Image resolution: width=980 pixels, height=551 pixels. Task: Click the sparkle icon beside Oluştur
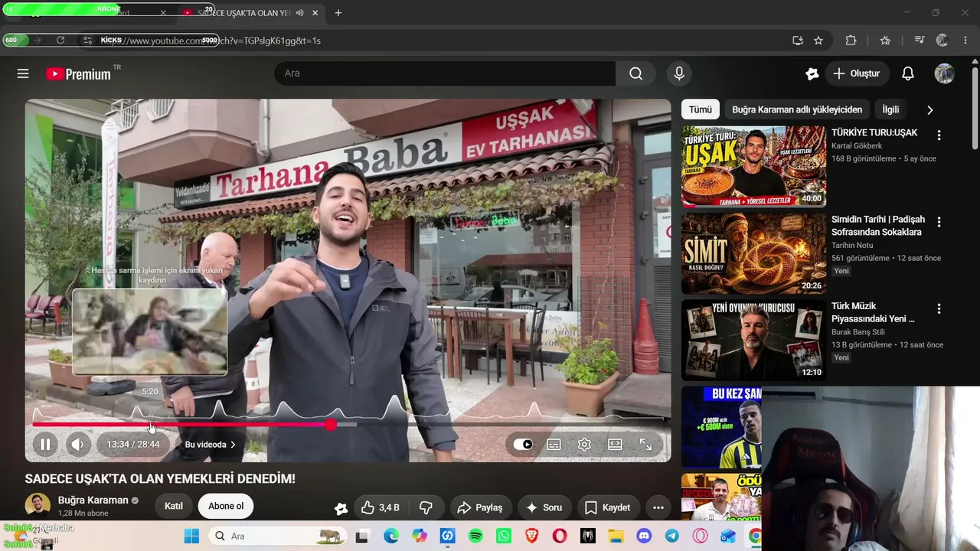(x=812, y=73)
